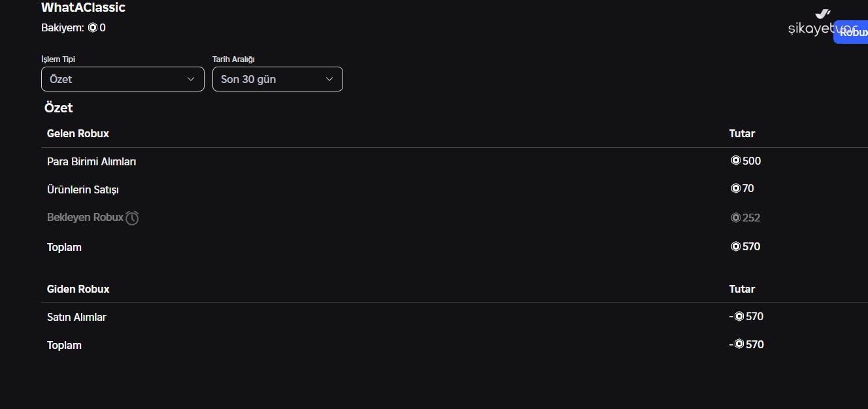Click the Robux icon next to Toplam 570
Image resolution: width=868 pixels, height=409 pixels.
[737, 246]
